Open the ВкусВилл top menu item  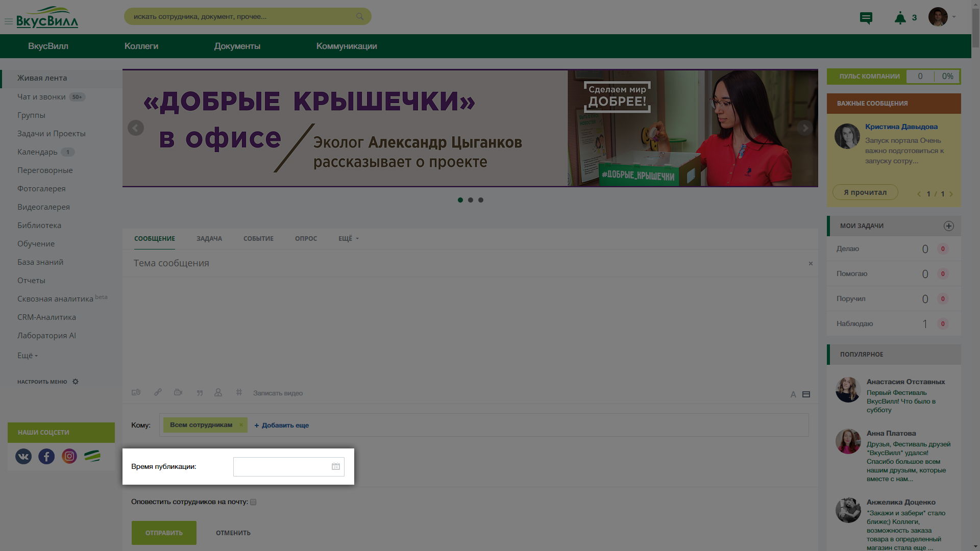(x=48, y=46)
